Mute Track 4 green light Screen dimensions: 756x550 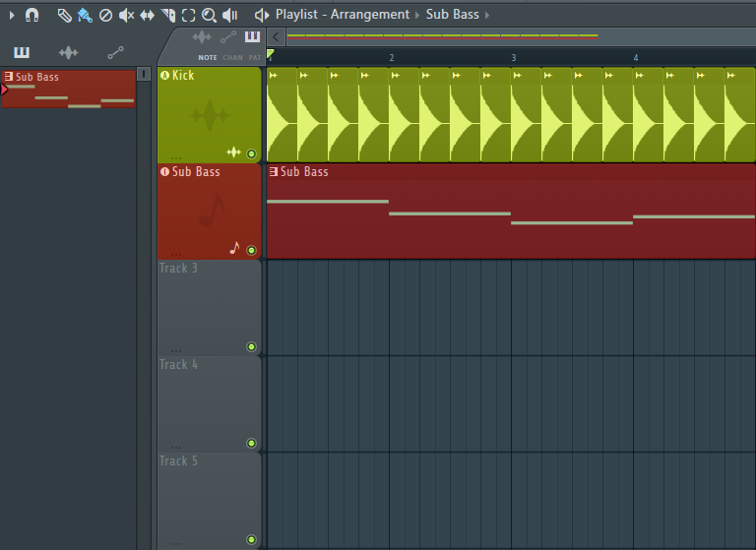251,443
